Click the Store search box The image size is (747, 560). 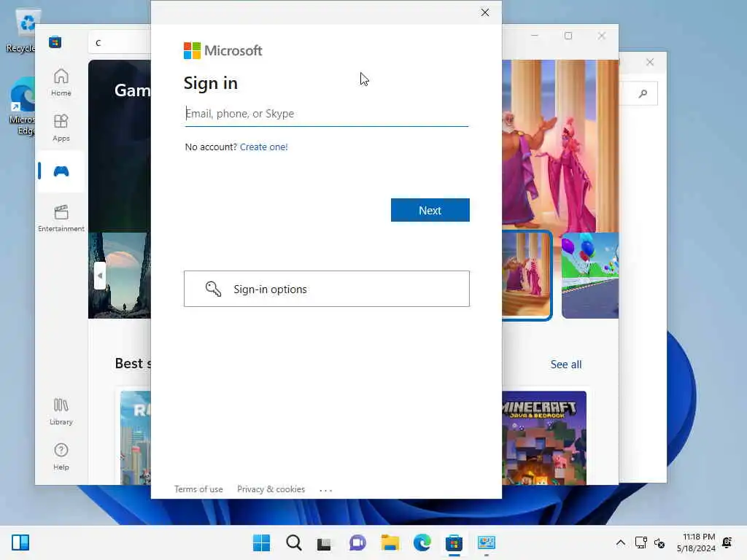pos(120,43)
